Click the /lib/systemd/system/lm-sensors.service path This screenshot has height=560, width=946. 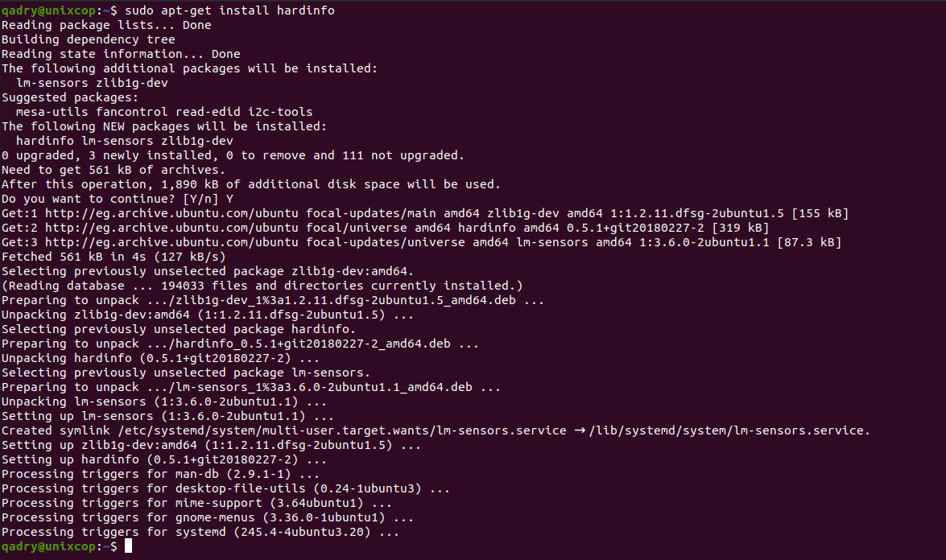tap(729, 430)
